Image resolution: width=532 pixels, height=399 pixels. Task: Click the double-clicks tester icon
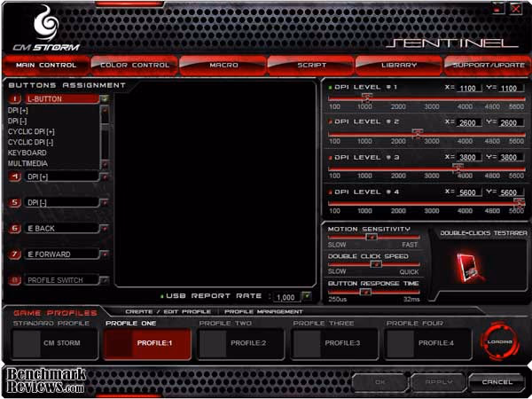click(470, 268)
